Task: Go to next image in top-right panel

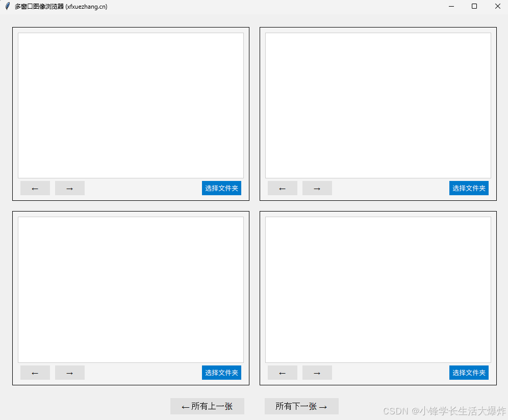Action: (x=317, y=188)
